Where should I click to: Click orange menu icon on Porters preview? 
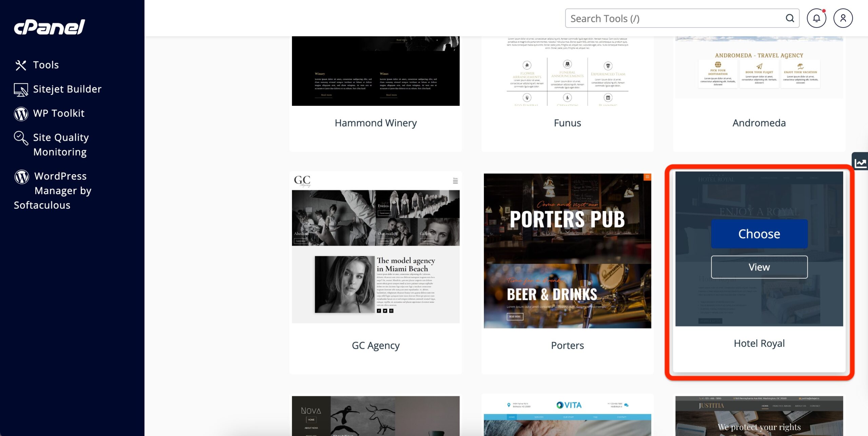point(647,177)
